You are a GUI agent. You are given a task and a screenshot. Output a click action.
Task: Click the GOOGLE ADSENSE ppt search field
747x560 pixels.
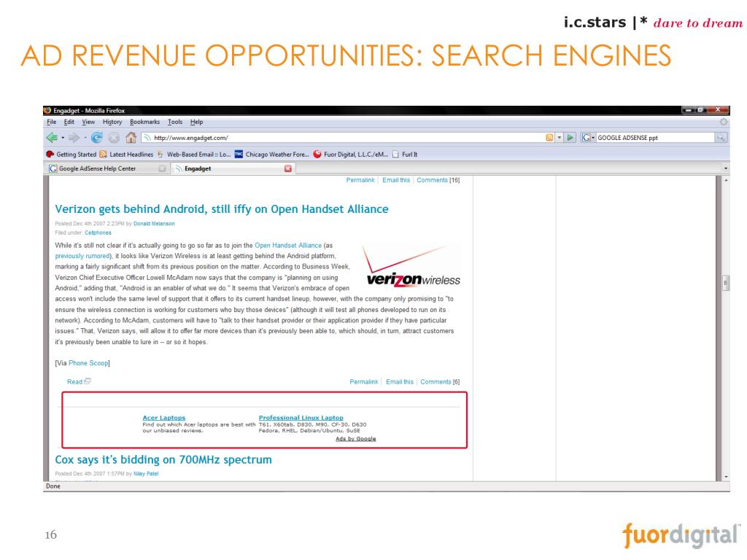point(655,138)
